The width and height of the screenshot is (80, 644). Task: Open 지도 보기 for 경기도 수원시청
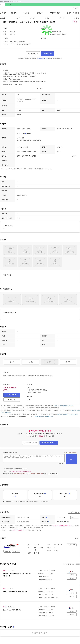[x=74, y=517]
